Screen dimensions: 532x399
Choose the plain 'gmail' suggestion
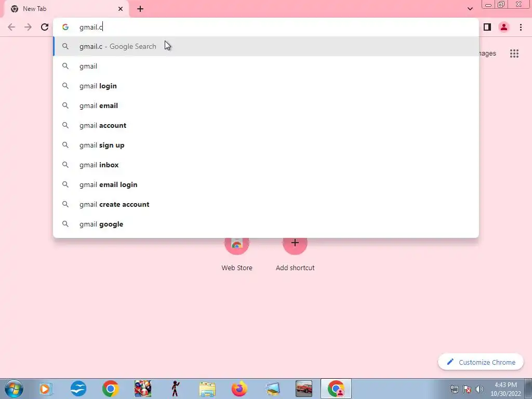point(266,66)
